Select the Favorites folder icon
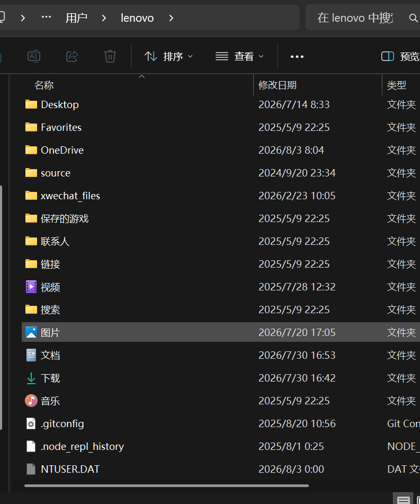 pyautogui.click(x=31, y=127)
